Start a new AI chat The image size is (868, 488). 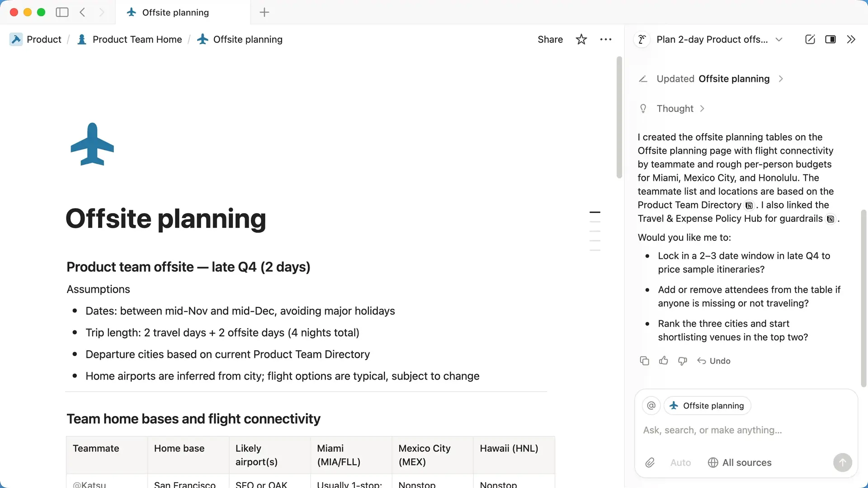(810, 39)
